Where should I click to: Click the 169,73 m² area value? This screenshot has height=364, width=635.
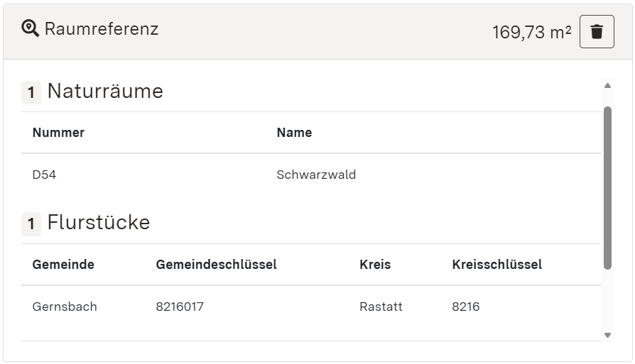(x=531, y=33)
